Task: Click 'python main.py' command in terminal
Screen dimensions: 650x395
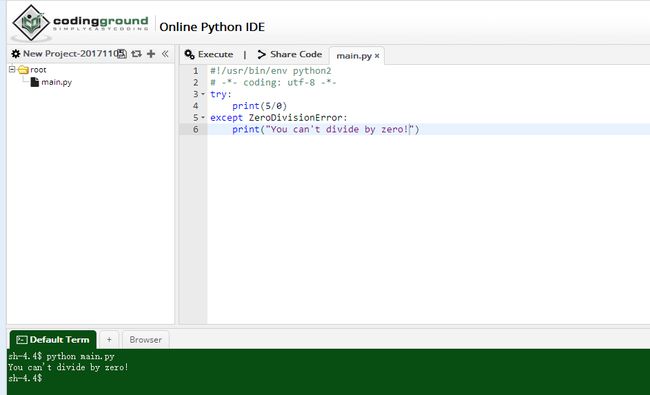Action: click(80, 356)
